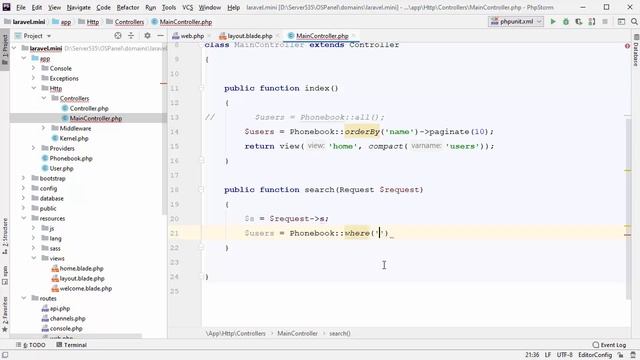
Task: Open the phpunit.xml run configuration dropdown
Action: tap(517, 22)
